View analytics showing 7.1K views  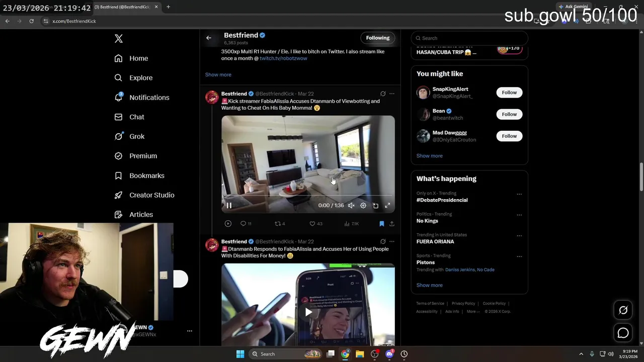[x=352, y=224]
